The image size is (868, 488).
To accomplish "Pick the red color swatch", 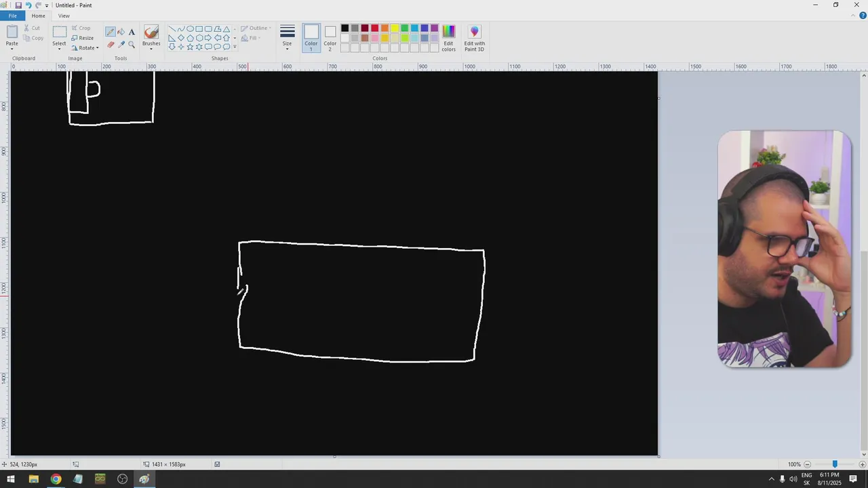I will pyautogui.click(x=374, y=28).
